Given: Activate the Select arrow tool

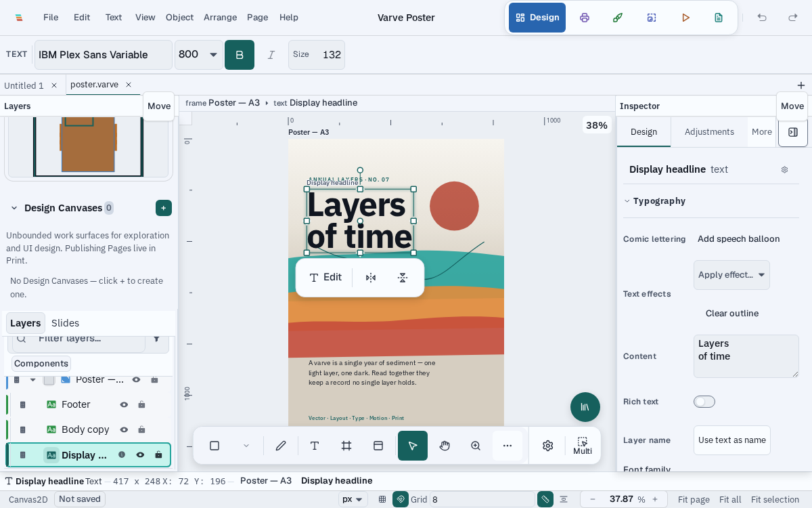Looking at the screenshot, I should click(413, 446).
